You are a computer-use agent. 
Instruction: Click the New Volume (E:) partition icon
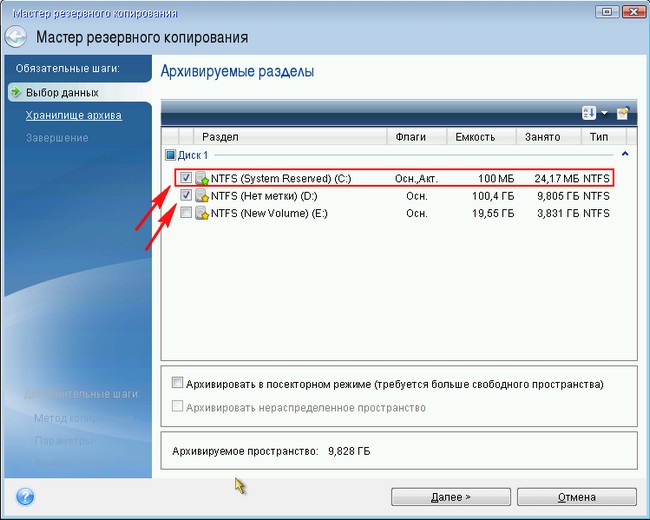(201, 213)
